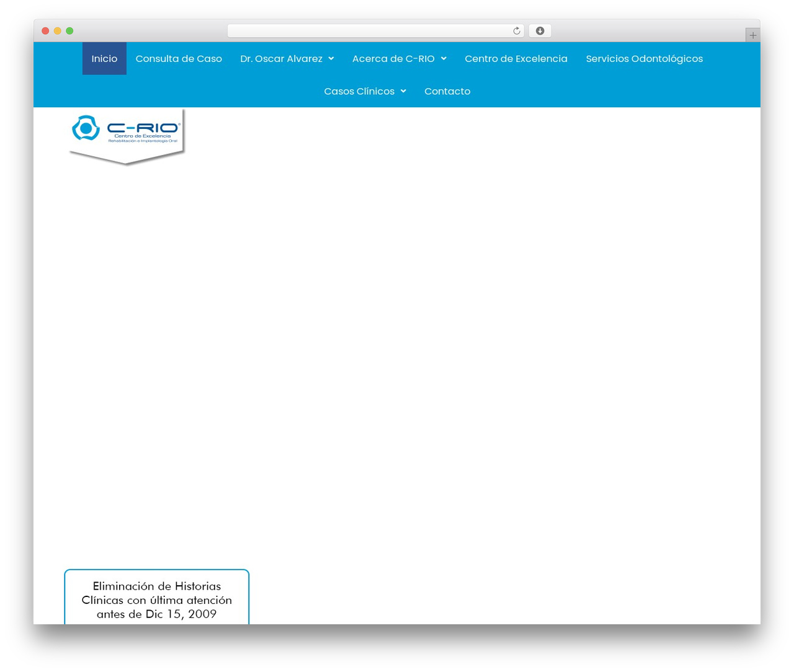This screenshot has width=794, height=672.
Task: Visit the Contacto page
Action: (447, 91)
